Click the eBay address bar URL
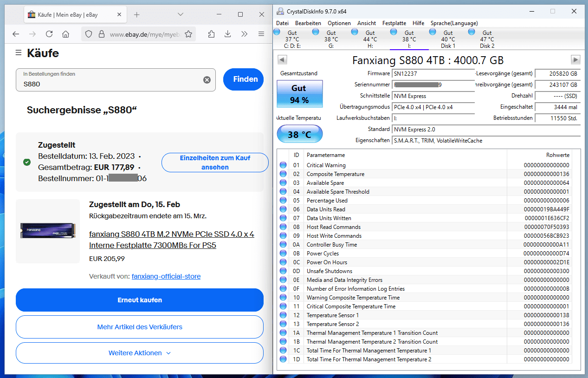The width and height of the screenshot is (588, 378). pos(145,34)
